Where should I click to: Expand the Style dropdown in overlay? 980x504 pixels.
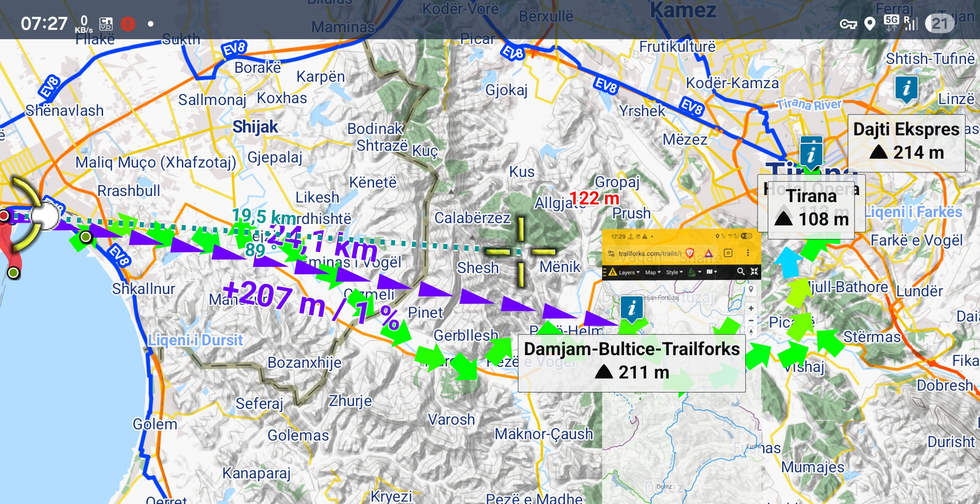tap(674, 273)
